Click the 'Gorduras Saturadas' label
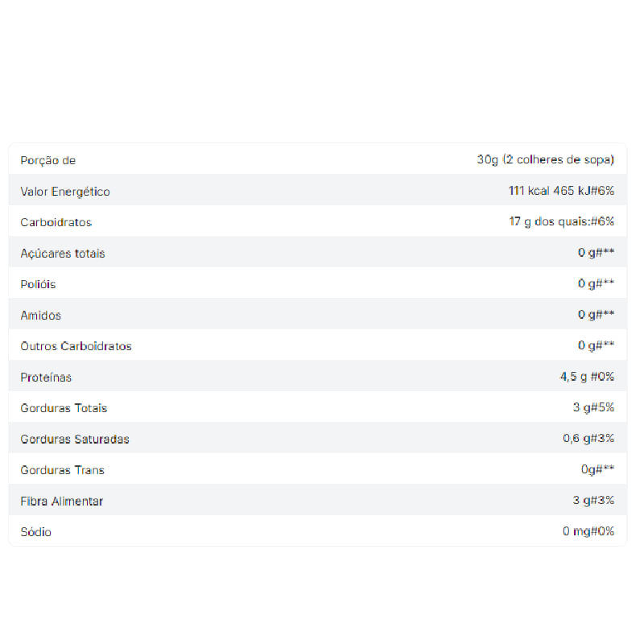This screenshot has height=644, width=644. (x=75, y=439)
